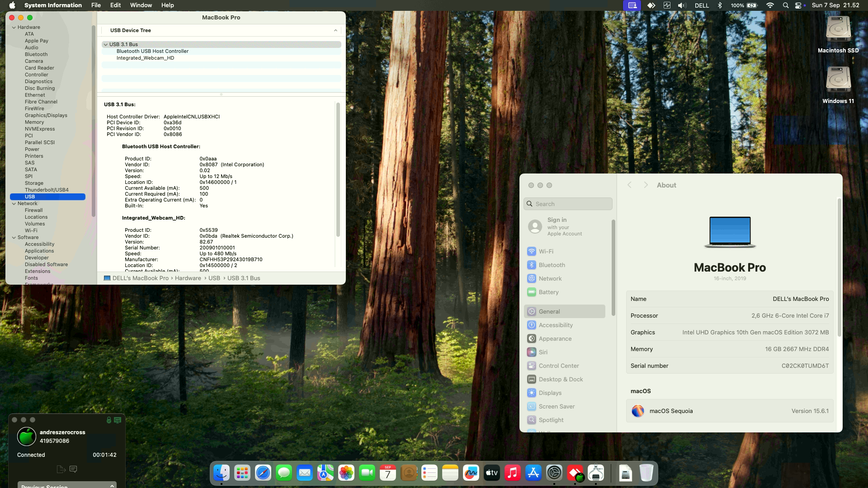Click the screen sharing menu bar icon

[x=632, y=5]
